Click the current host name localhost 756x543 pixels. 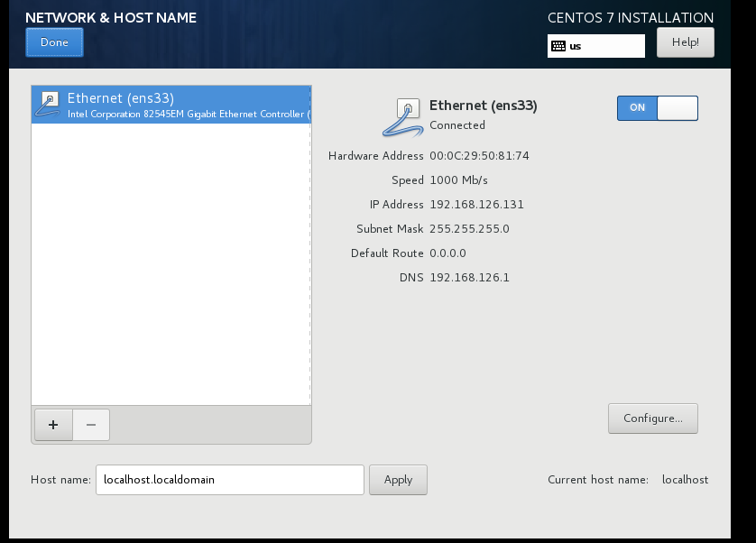pos(685,480)
